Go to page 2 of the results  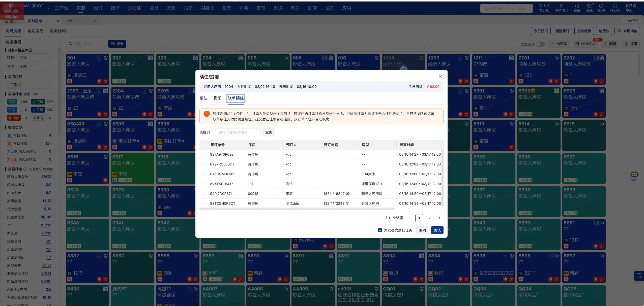pos(429,218)
